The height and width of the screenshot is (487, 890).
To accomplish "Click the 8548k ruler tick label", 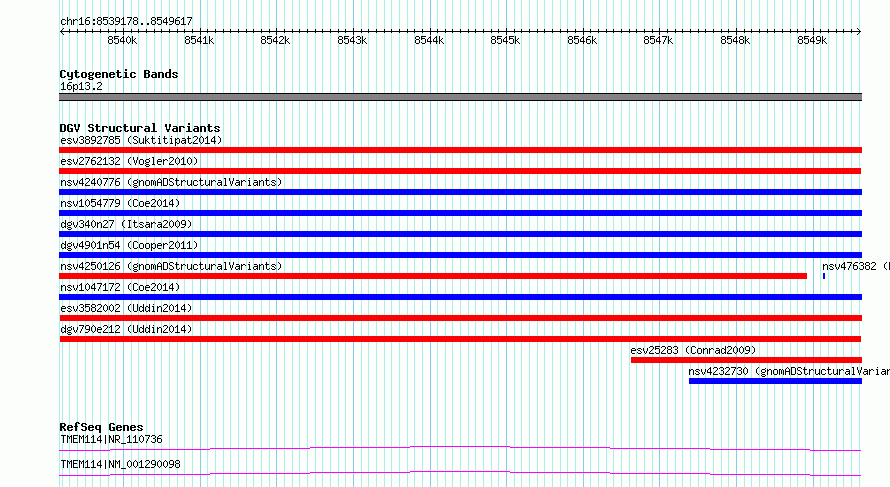I will [735, 40].
